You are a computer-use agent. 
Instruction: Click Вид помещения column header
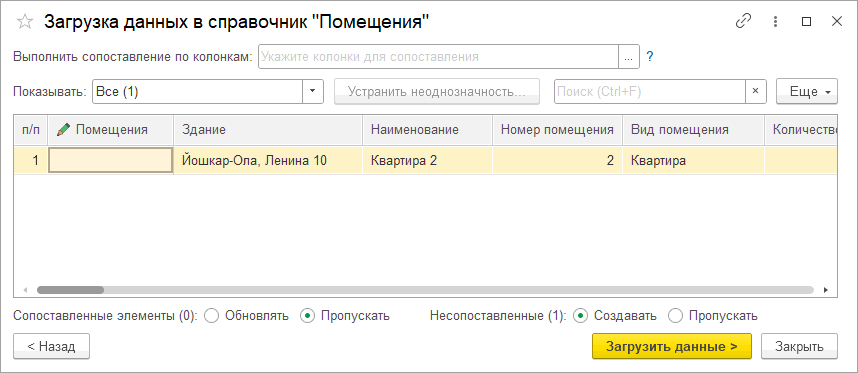[x=693, y=130]
